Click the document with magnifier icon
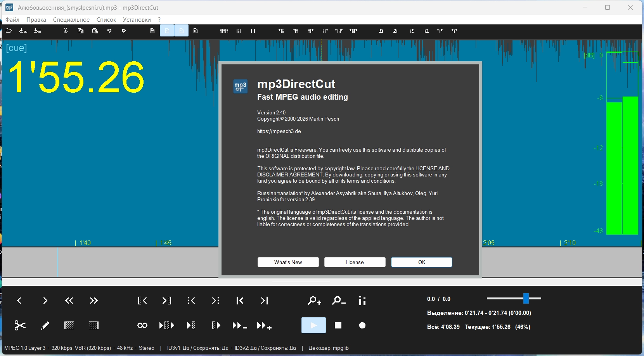 tap(196, 31)
